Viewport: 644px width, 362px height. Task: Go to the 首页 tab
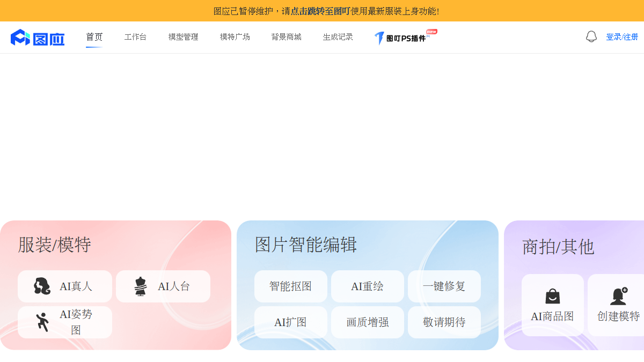94,37
